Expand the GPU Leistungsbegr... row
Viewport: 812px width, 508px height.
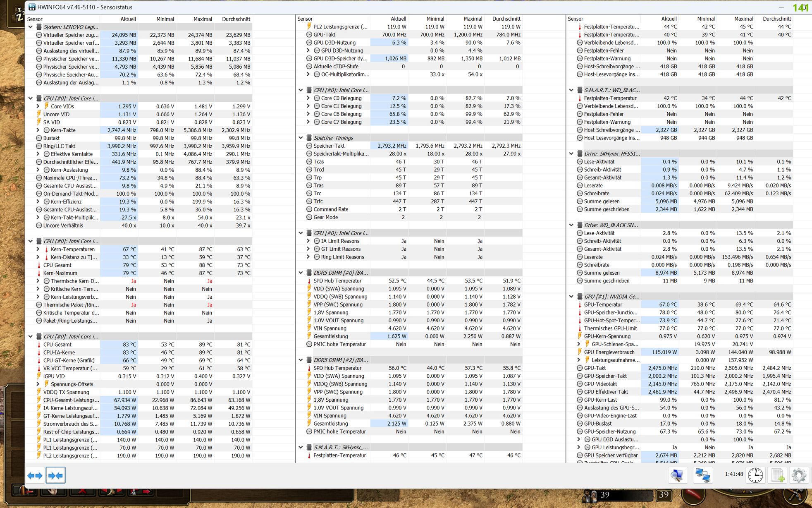point(579,448)
